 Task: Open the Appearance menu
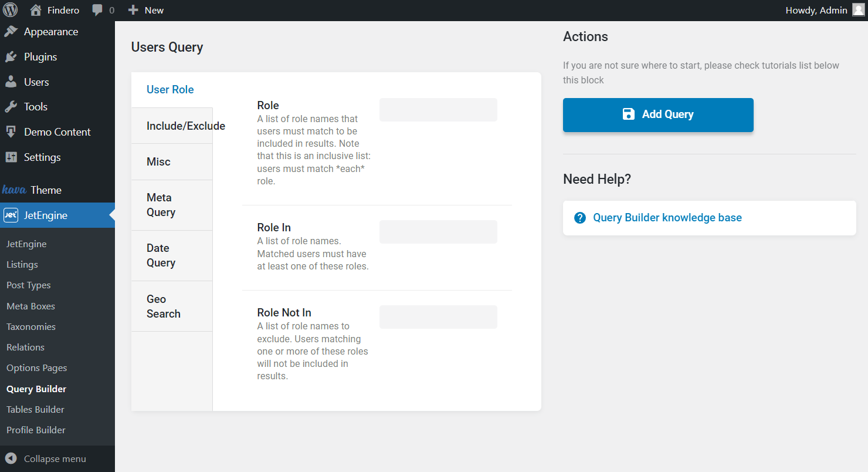(57, 32)
